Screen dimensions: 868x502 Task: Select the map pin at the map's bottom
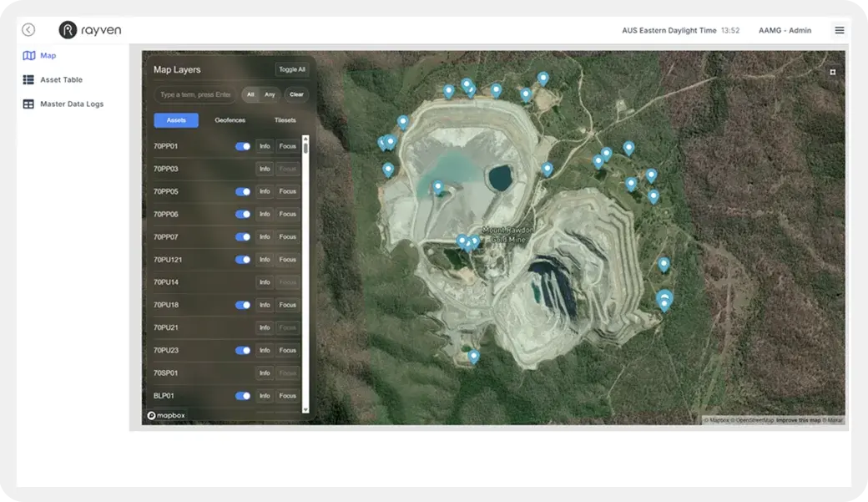pyautogui.click(x=473, y=357)
